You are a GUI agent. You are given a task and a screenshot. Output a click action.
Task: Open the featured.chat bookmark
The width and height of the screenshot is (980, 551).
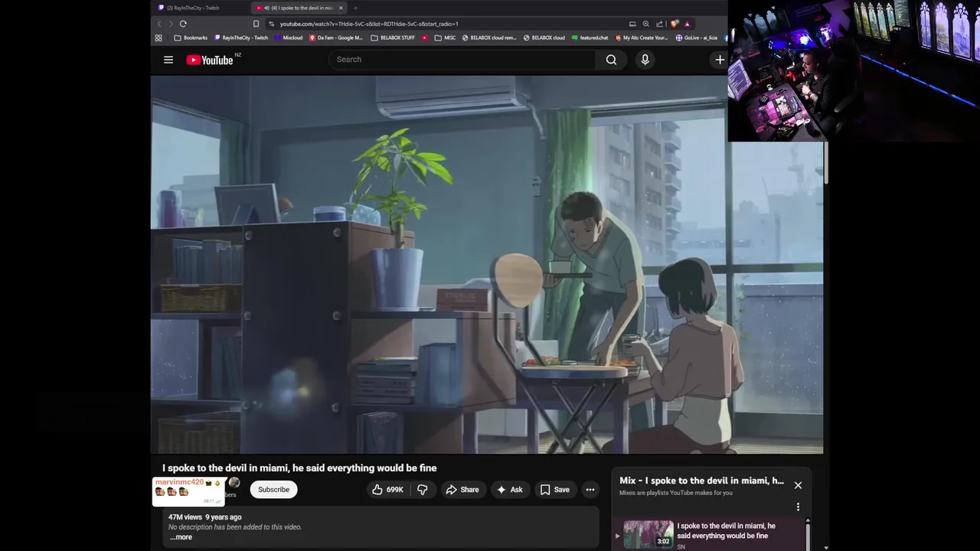pos(590,37)
